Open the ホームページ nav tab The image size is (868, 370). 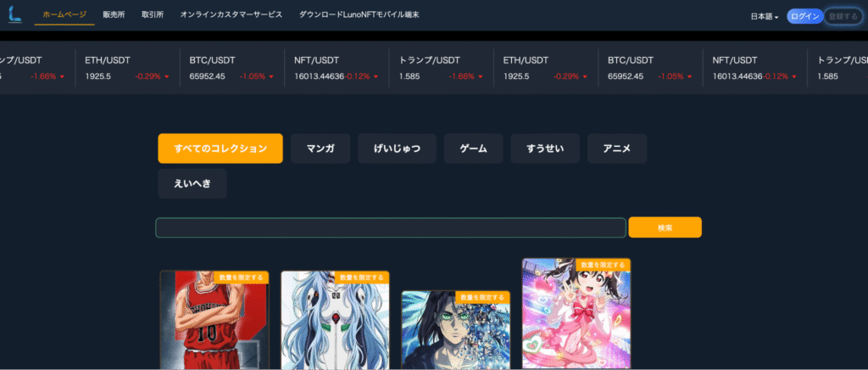tap(64, 15)
